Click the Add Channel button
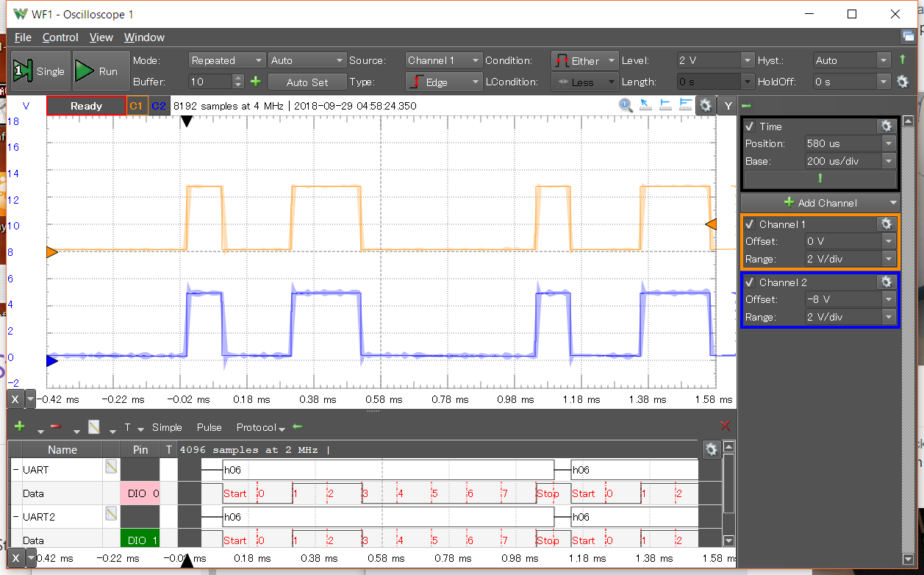 820,202
